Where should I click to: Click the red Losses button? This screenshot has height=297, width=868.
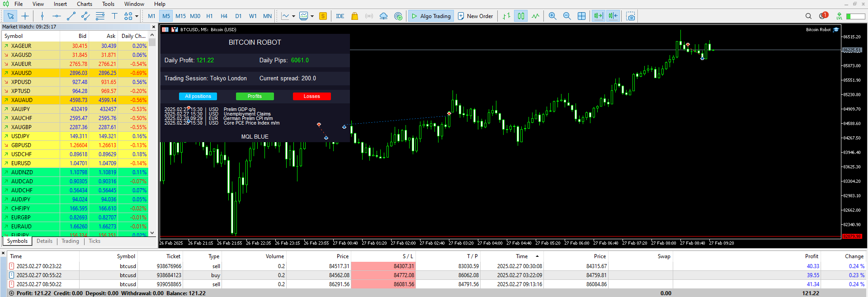tap(311, 96)
